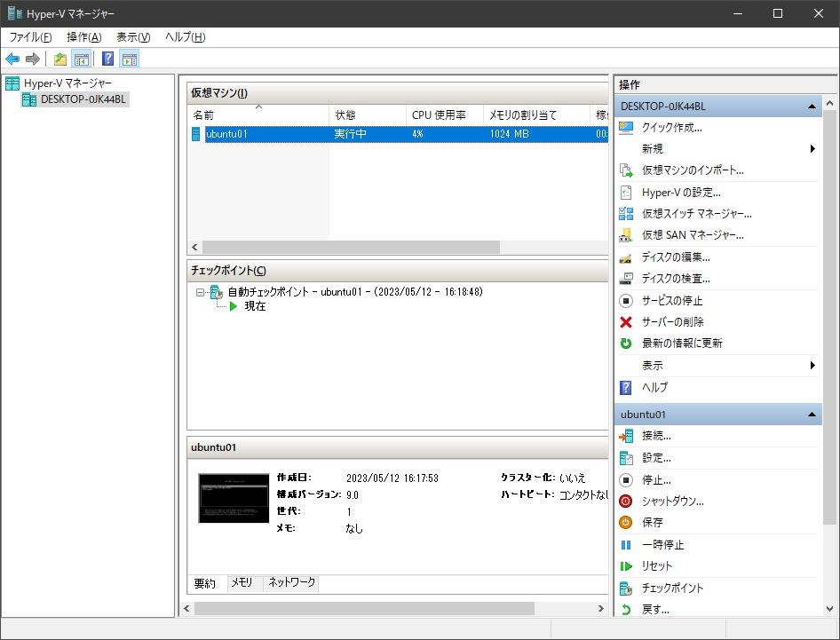This screenshot has height=640, width=840.
Task: Click the ヘルプ icon in actions pane
Action: point(626,387)
